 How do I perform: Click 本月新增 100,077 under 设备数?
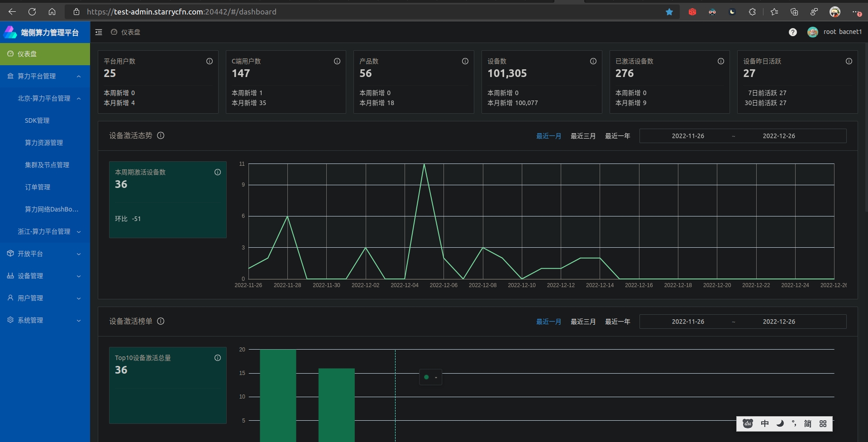[x=513, y=103]
